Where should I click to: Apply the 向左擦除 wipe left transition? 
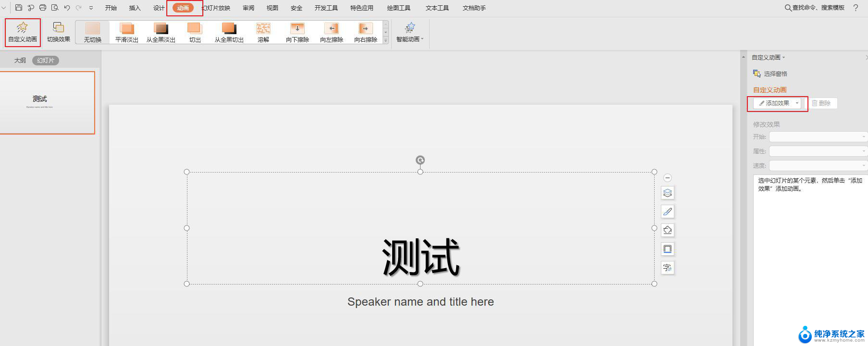point(332,32)
